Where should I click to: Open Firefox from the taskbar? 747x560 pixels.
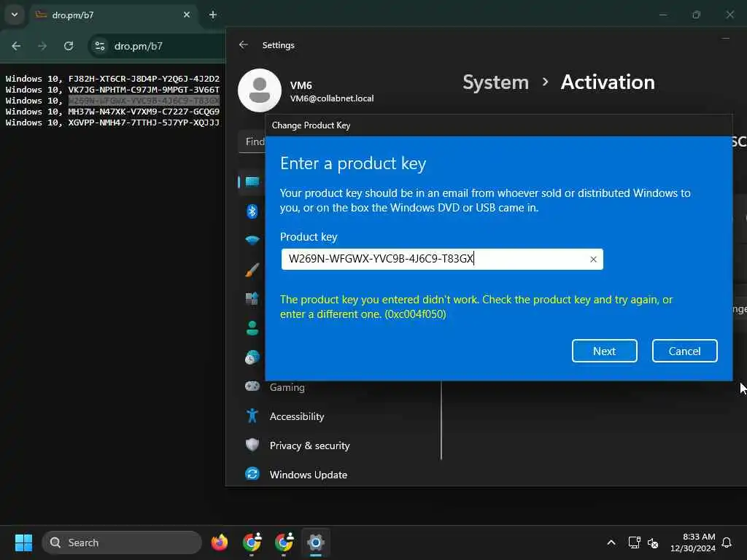[219, 542]
